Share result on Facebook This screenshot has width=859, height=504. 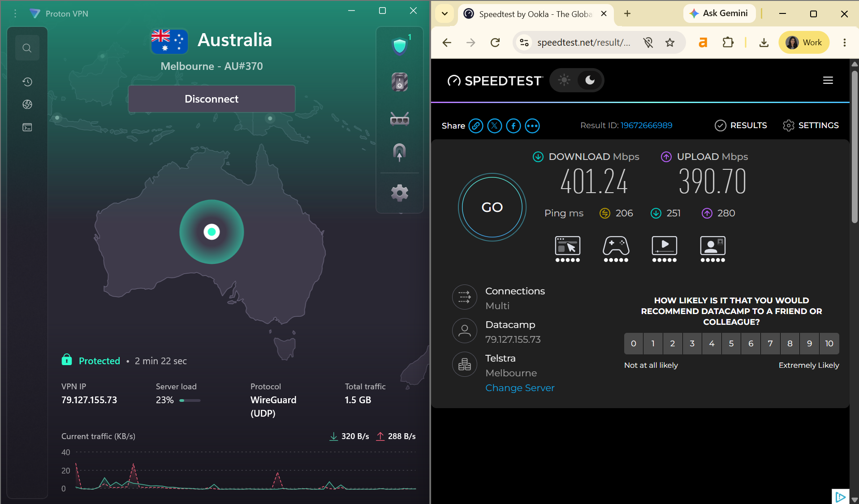[x=514, y=126]
